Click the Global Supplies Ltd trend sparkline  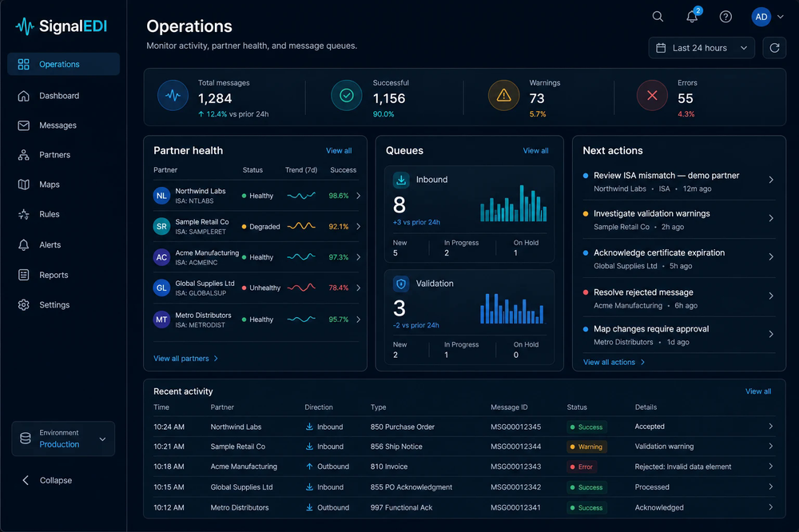[x=301, y=288]
